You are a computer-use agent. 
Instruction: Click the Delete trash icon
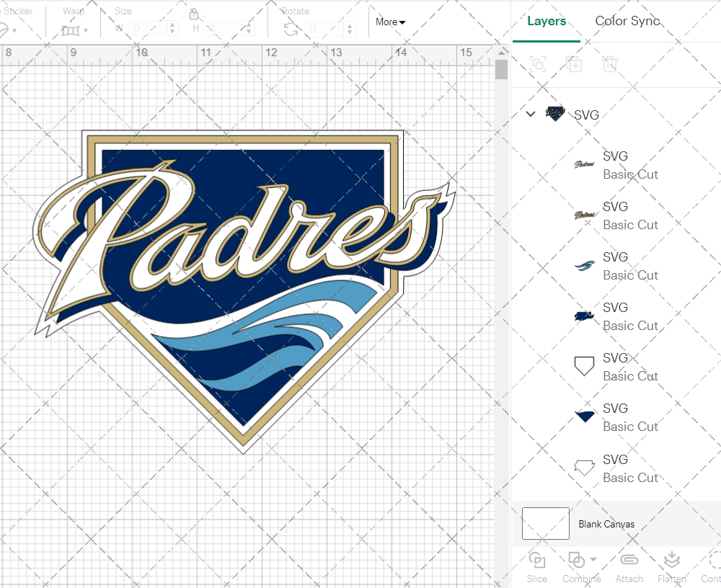[x=609, y=64]
